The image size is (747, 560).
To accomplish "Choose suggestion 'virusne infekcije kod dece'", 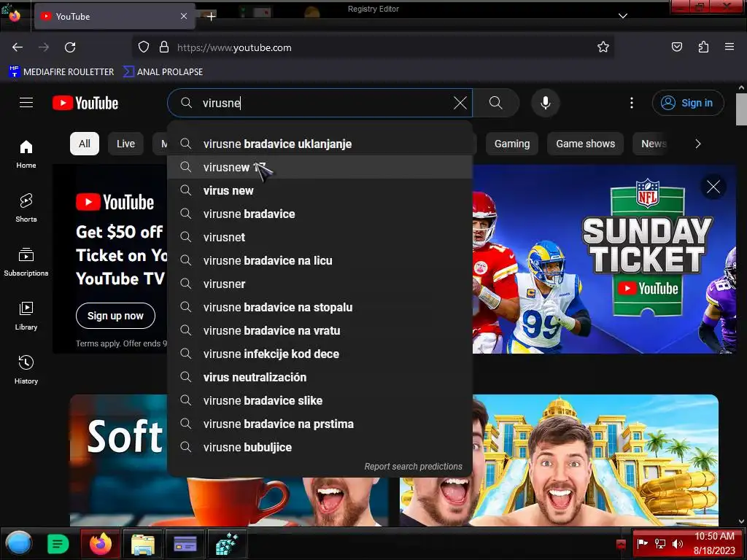I will 320,354.
